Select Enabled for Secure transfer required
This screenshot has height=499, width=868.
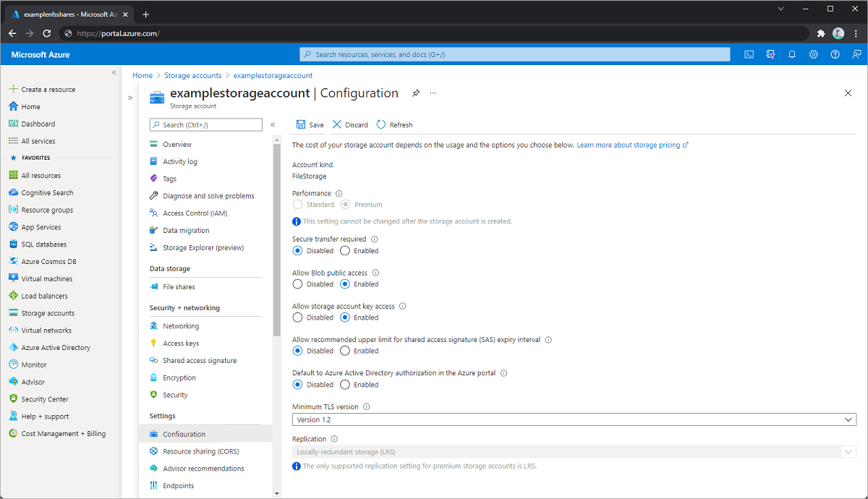click(x=345, y=251)
